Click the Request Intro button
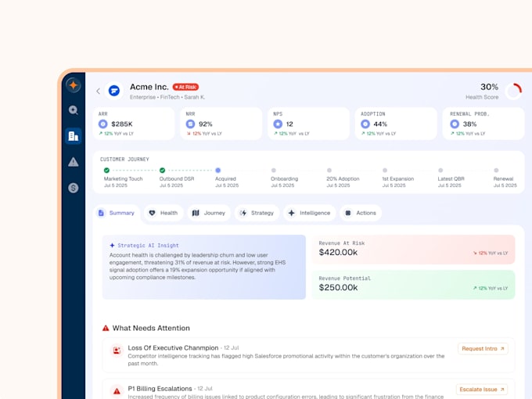 [483, 348]
